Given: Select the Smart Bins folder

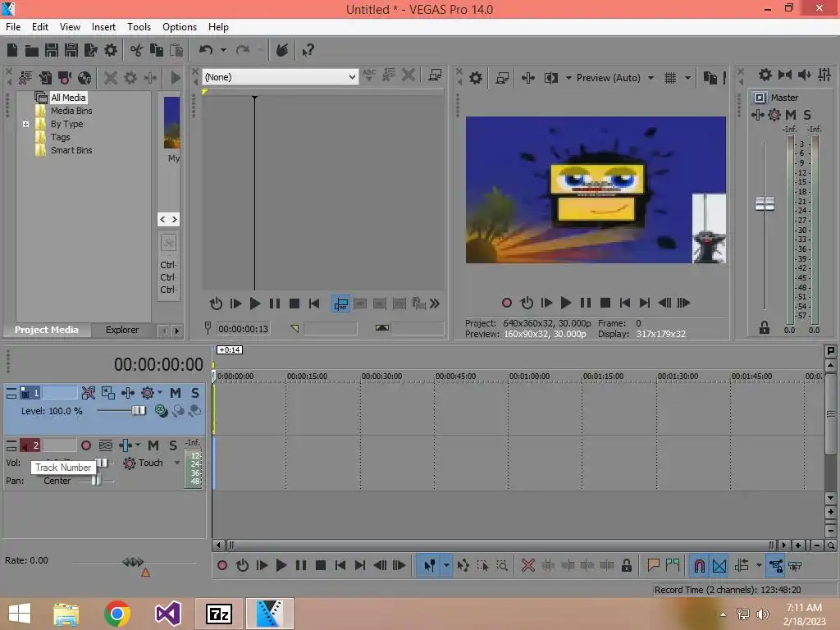Looking at the screenshot, I should [71, 150].
